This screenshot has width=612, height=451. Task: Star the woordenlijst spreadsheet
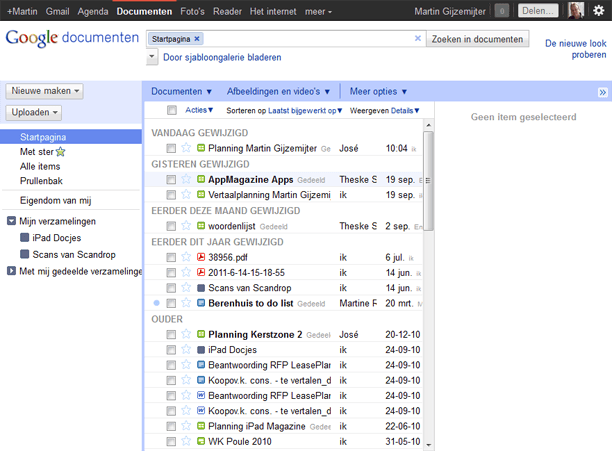[186, 226]
